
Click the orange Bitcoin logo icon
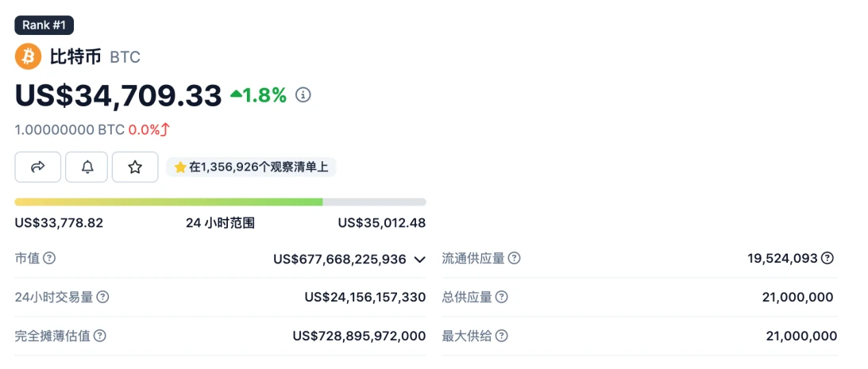28,56
